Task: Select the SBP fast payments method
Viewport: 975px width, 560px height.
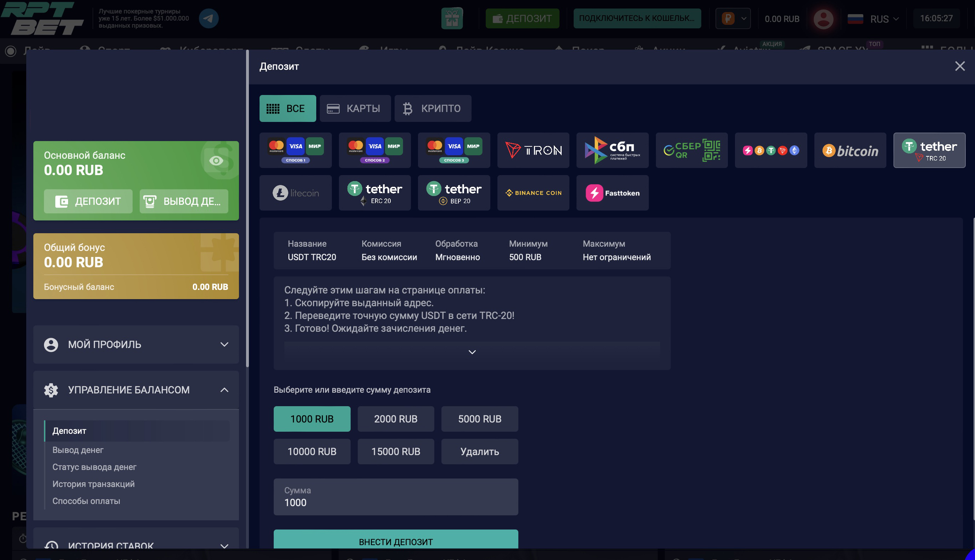Action: pyautogui.click(x=612, y=150)
